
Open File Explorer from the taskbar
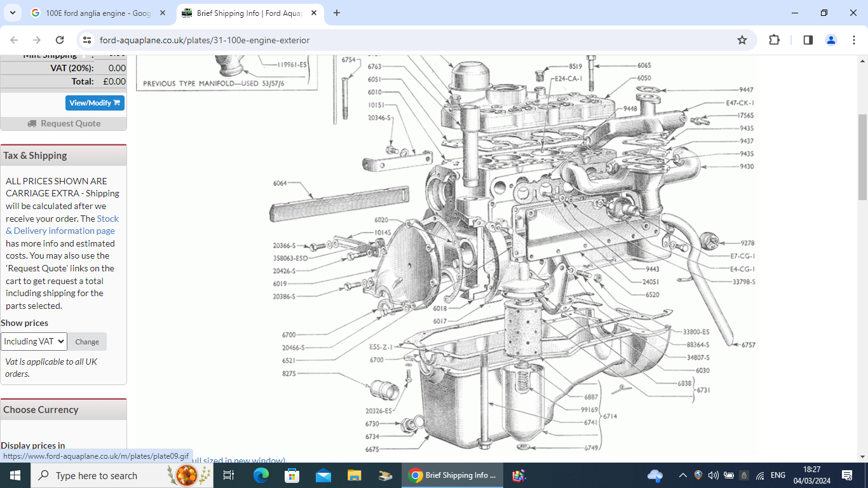pos(355,475)
